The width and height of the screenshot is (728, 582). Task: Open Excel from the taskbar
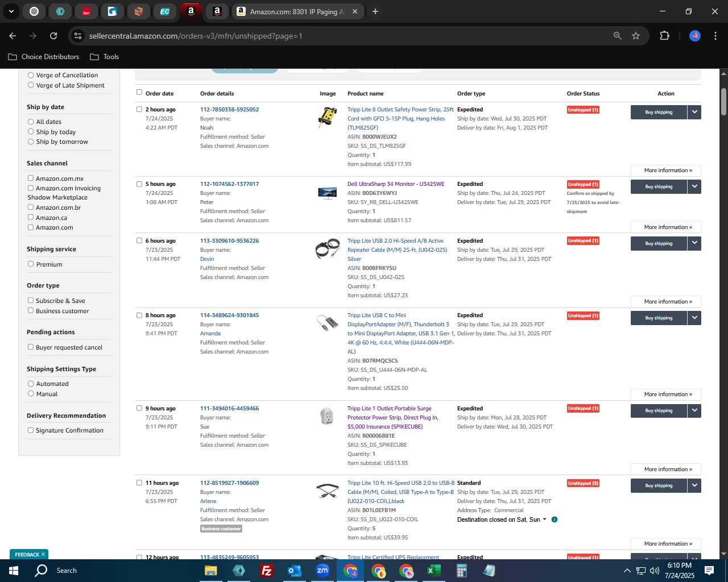(433, 571)
